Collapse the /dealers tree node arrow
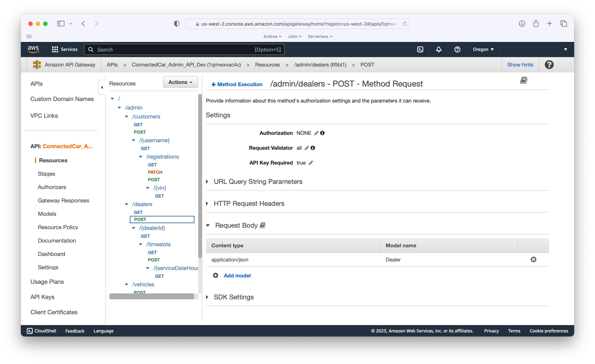Viewport: 595px width, 364px height. [126, 204]
